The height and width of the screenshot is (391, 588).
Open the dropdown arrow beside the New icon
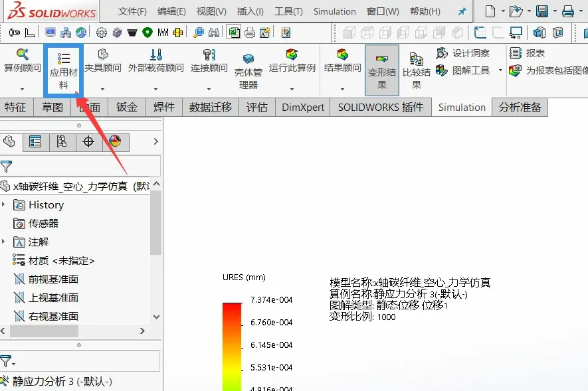503,11
